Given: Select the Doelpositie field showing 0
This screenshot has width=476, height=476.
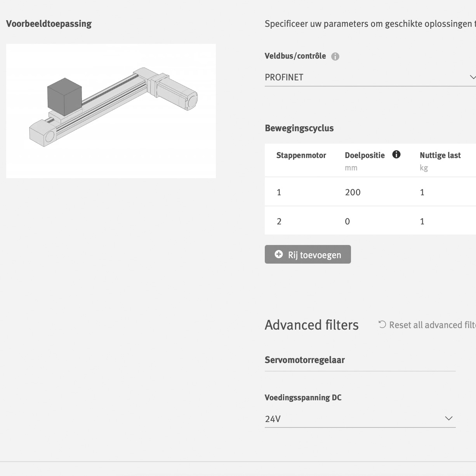Looking at the screenshot, I should (347, 221).
